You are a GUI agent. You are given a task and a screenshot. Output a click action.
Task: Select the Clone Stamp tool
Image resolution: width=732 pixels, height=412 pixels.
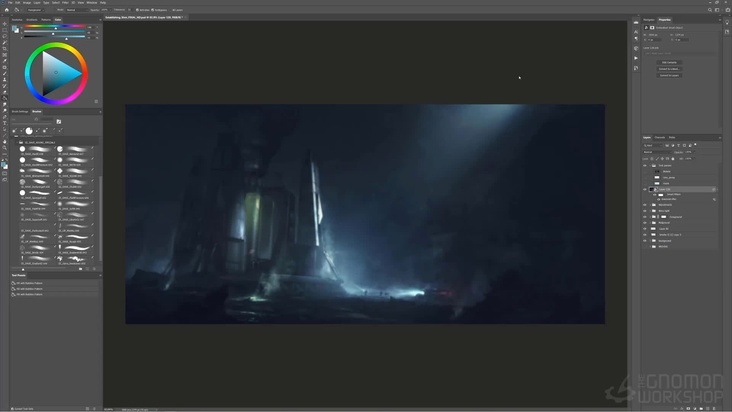(5, 79)
